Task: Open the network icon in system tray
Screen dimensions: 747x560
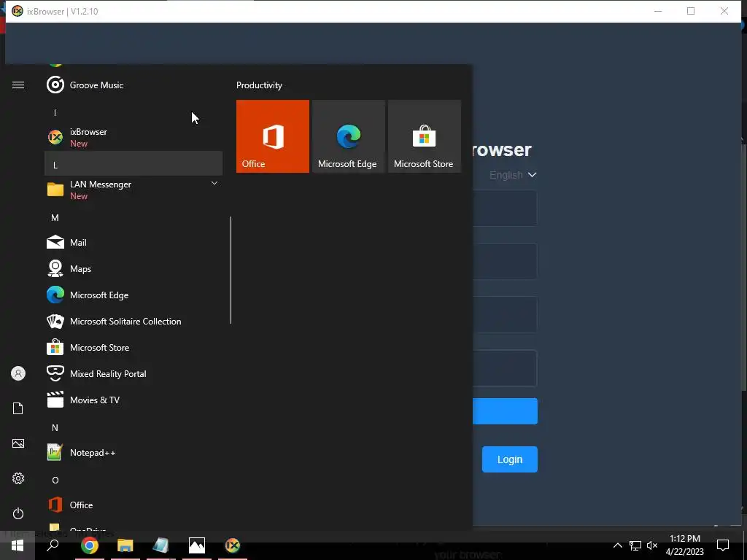Action: (635, 545)
